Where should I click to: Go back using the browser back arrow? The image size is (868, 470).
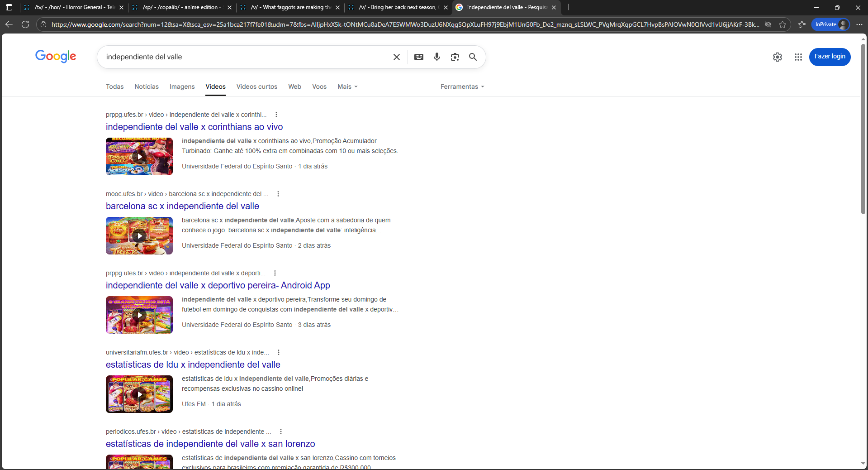pos(9,24)
